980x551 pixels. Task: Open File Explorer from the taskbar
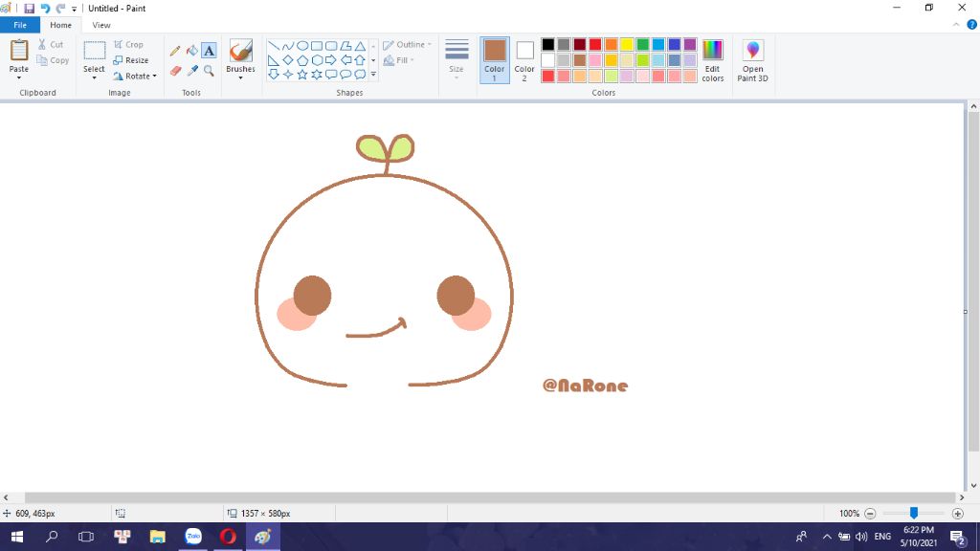[x=158, y=537]
